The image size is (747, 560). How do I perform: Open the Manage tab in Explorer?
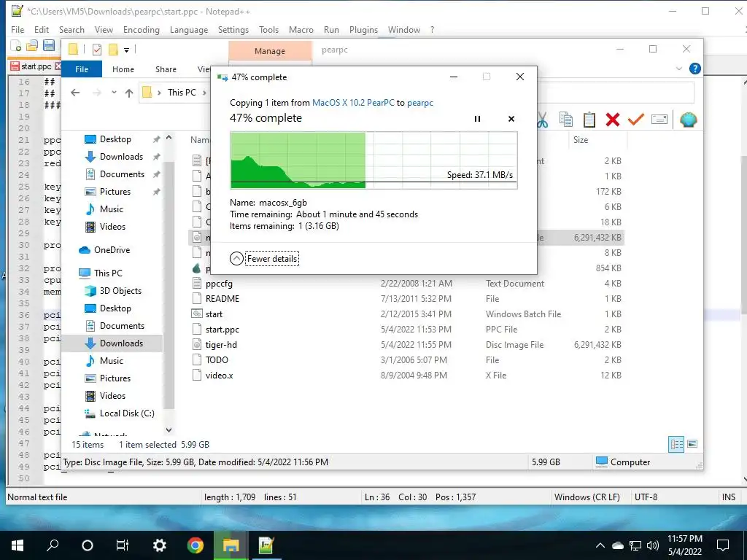coord(270,51)
